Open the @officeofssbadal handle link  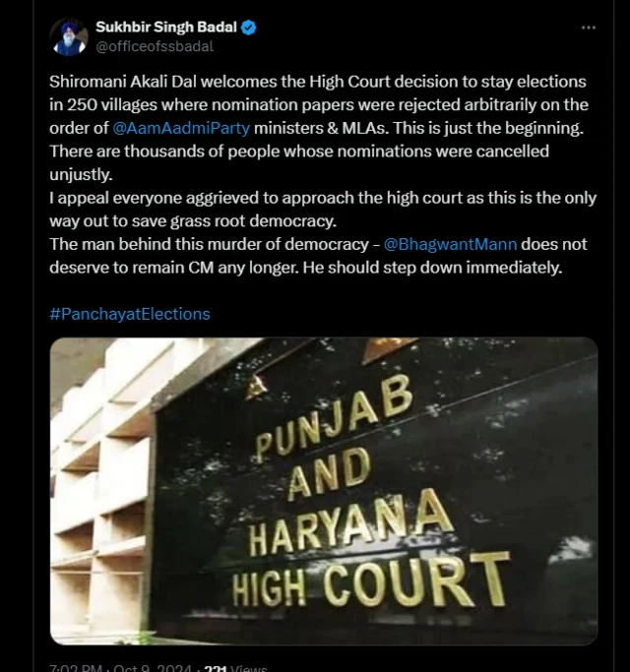pyautogui.click(x=155, y=46)
